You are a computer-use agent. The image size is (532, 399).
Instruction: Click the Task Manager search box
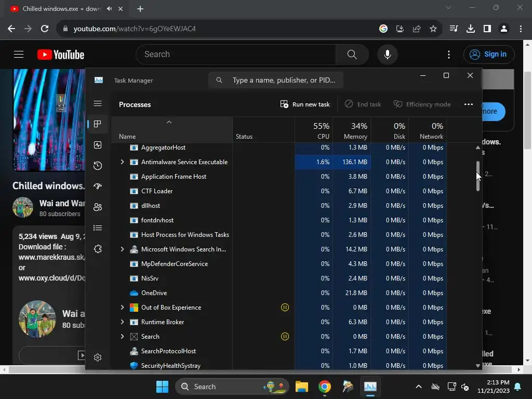pos(276,80)
